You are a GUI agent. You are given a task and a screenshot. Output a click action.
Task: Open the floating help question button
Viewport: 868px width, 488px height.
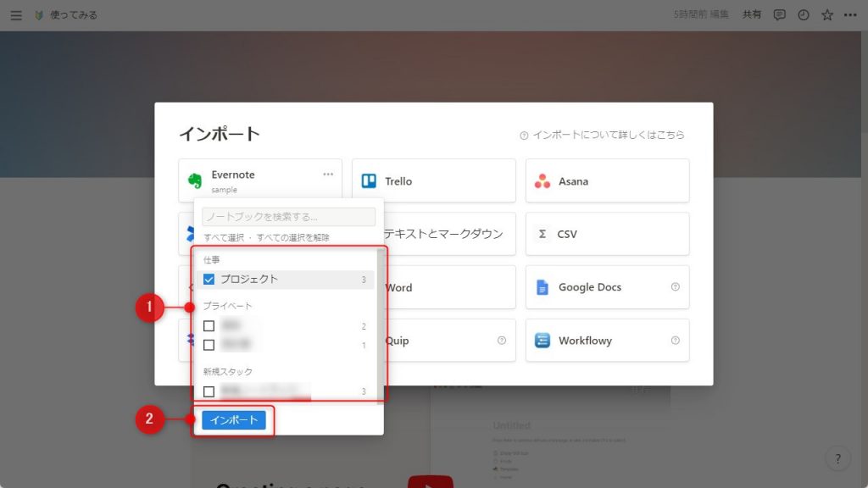click(837, 458)
